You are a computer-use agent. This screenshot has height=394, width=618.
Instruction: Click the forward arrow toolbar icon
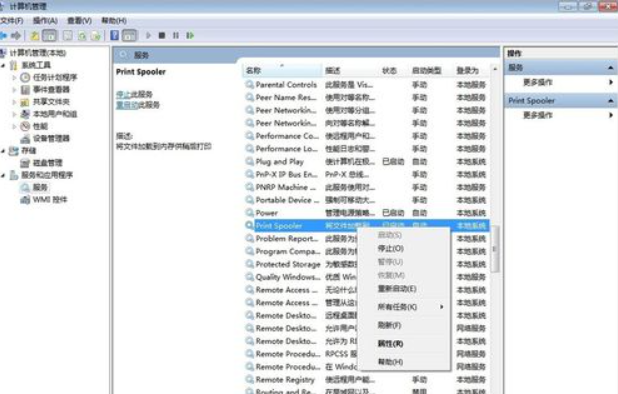pos(16,36)
